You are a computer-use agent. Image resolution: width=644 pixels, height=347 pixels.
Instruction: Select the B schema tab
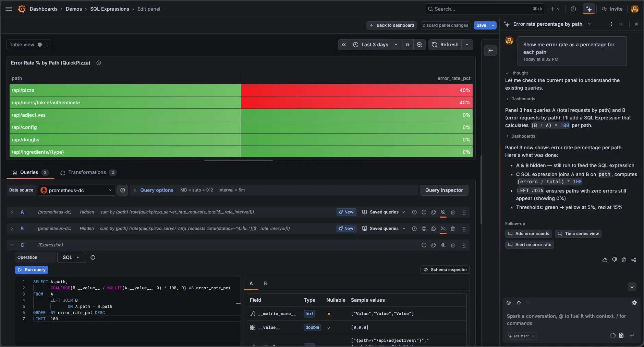pyautogui.click(x=265, y=284)
